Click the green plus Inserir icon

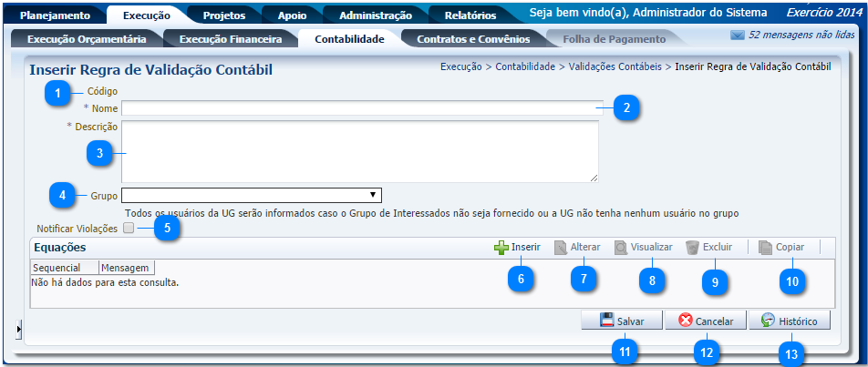point(501,247)
